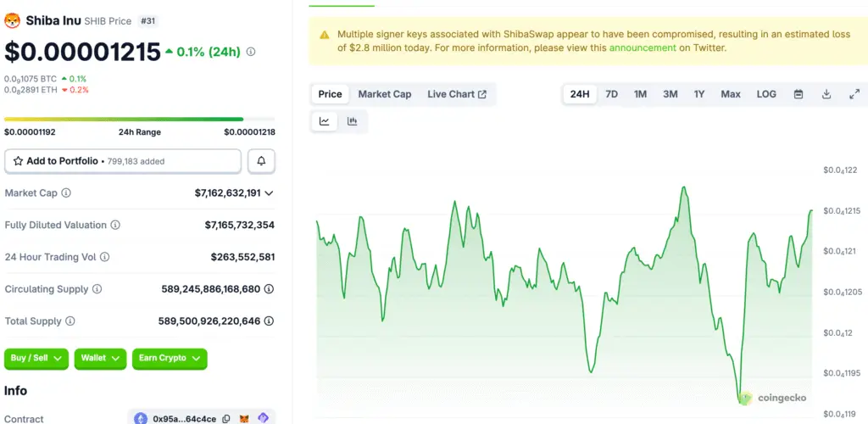The width and height of the screenshot is (868, 424).
Task: Click the purple diamond icon beside contract
Action: [x=263, y=418]
